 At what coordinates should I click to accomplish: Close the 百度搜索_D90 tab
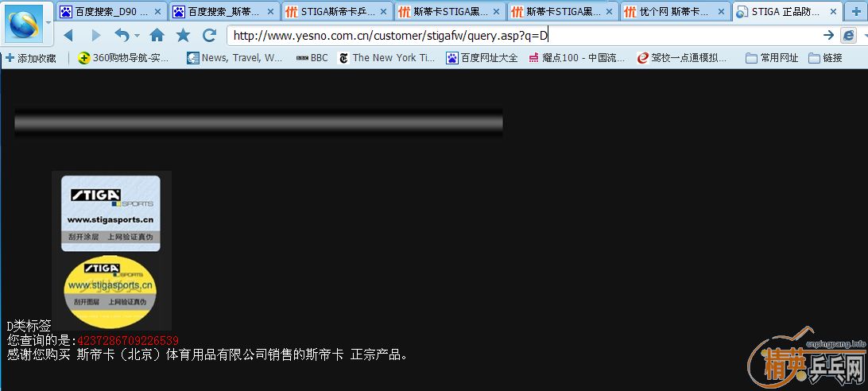pyautogui.click(x=157, y=12)
